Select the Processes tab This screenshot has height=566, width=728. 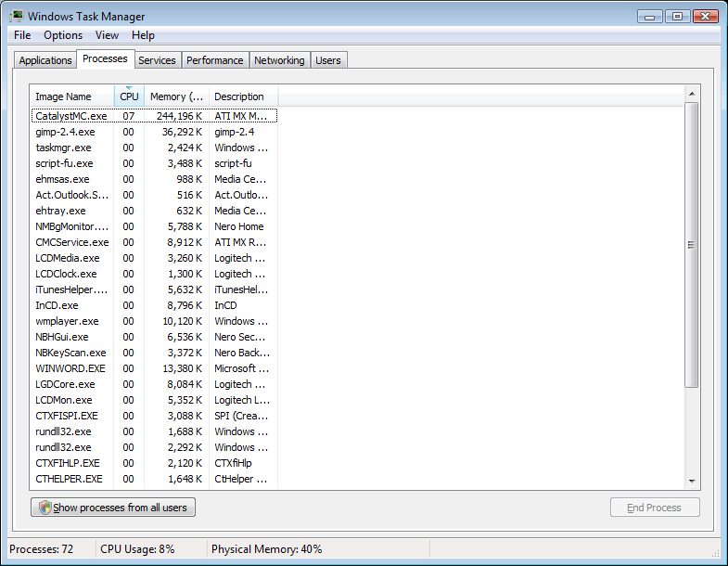click(105, 59)
